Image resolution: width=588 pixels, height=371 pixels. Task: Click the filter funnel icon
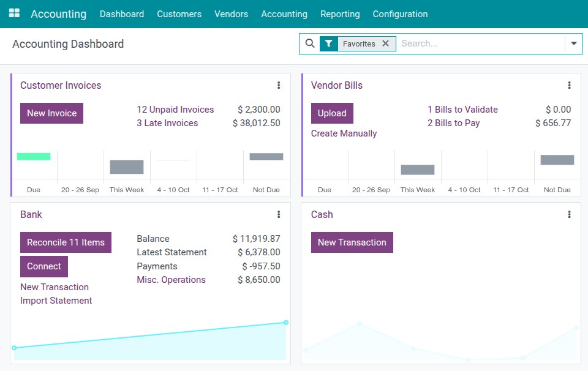tap(328, 44)
